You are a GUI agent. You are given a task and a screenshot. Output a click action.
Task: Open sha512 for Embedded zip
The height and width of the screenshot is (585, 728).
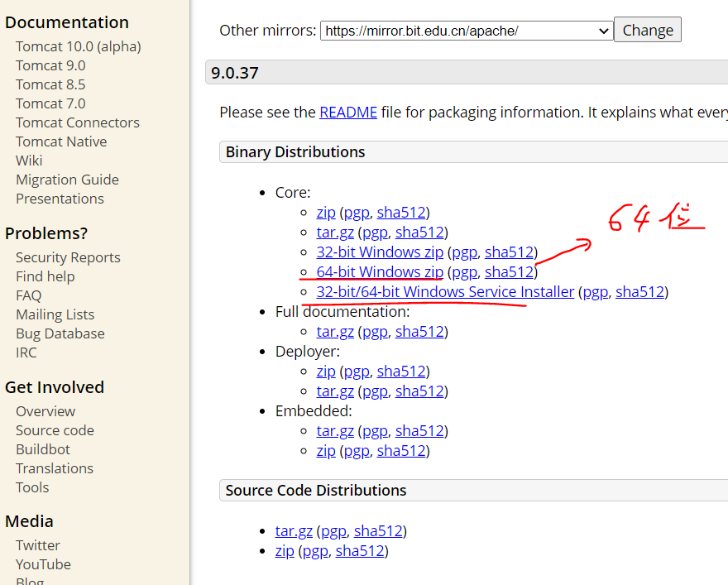pos(401,451)
